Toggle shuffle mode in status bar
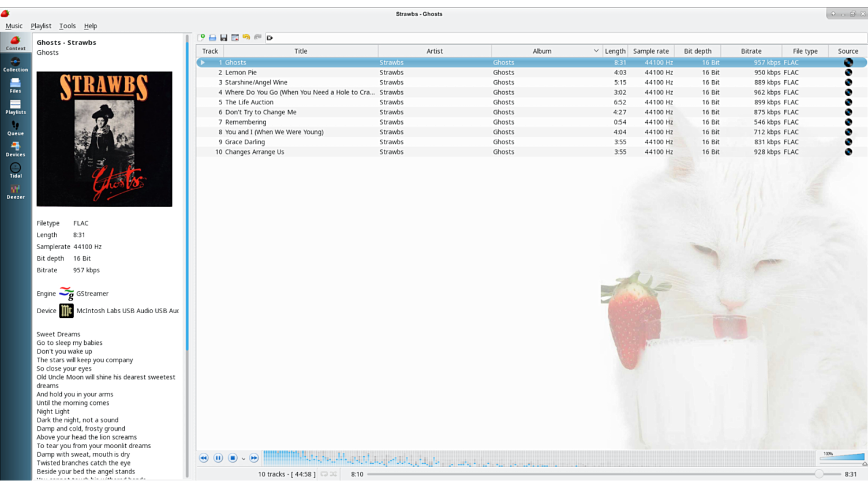The image size is (868, 488). (x=334, y=474)
